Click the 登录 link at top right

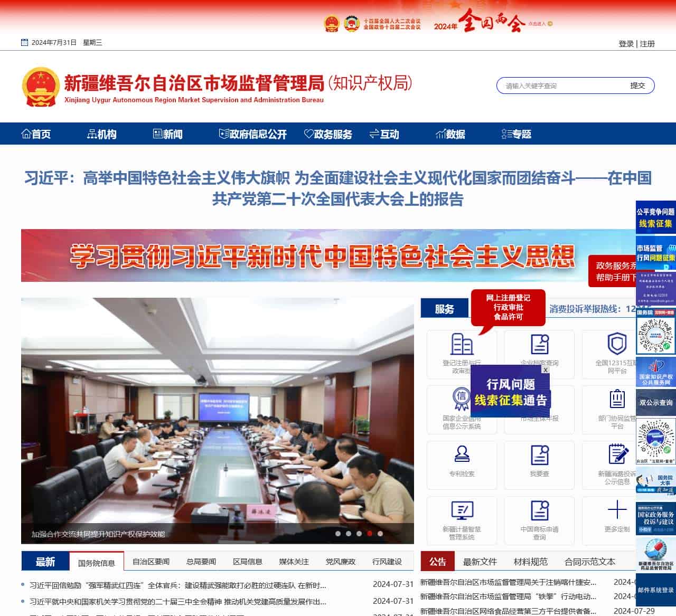click(x=626, y=44)
